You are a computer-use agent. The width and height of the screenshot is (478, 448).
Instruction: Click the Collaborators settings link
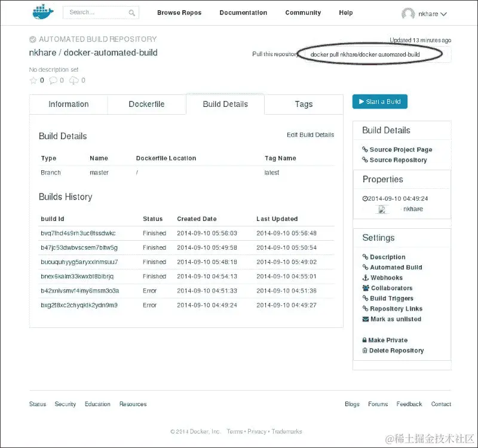pos(391,288)
